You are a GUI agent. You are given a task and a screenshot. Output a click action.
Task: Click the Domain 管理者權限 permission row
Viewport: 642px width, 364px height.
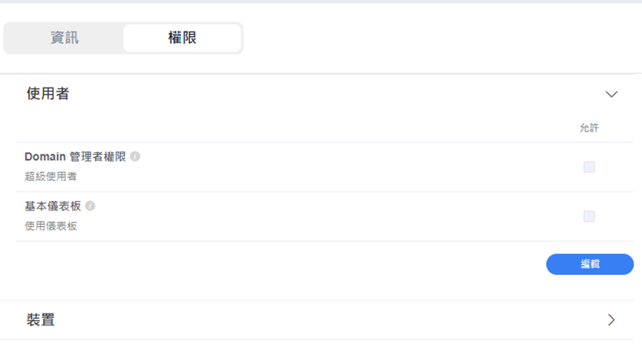(325, 167)
